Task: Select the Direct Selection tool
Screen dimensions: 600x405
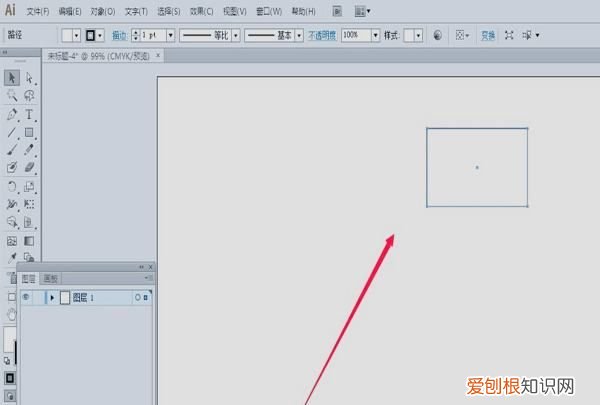Action: 30,78
